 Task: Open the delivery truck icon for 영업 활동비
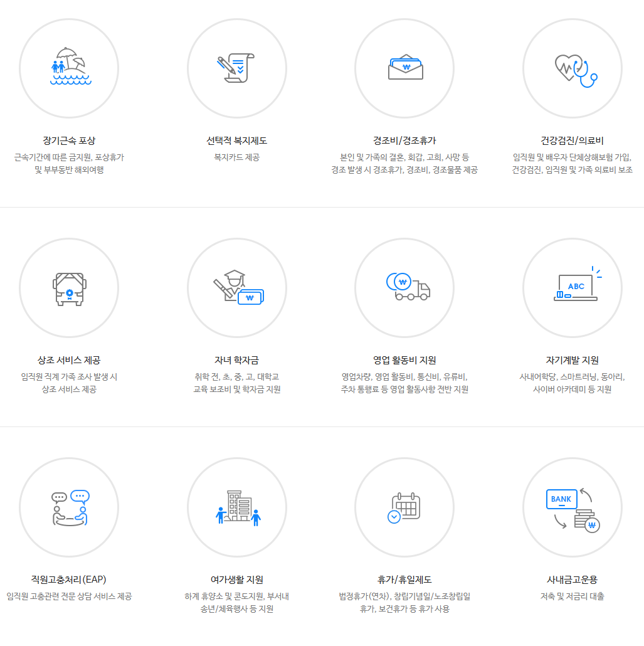(x=404, y=287)
